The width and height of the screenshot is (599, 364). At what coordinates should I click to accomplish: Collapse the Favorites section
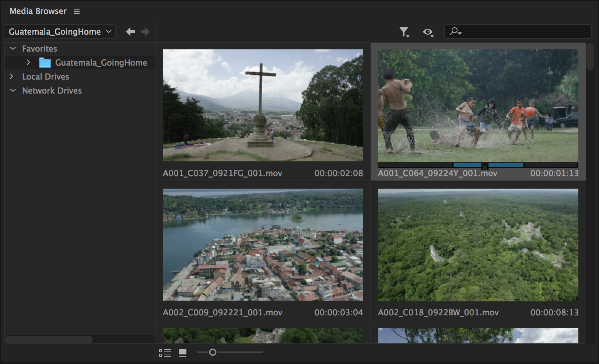[x=13, y=48]
